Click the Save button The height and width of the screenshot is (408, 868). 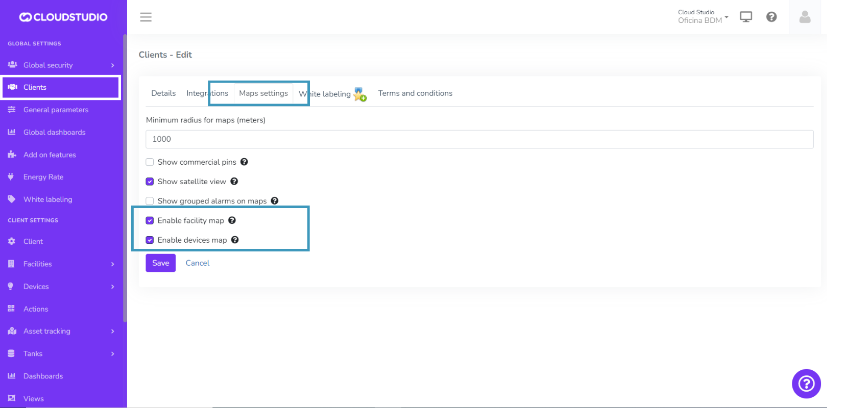tap(160, 263)
